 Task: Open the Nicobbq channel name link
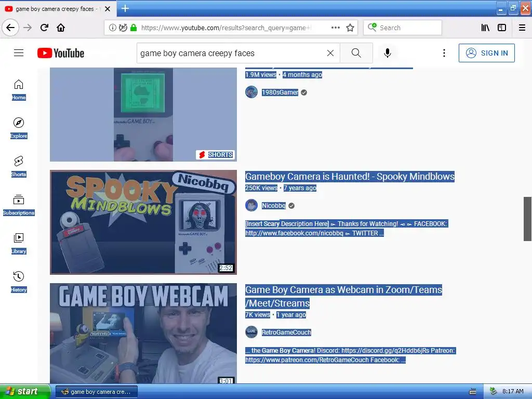pyautogui.click(x=273, y=206)
